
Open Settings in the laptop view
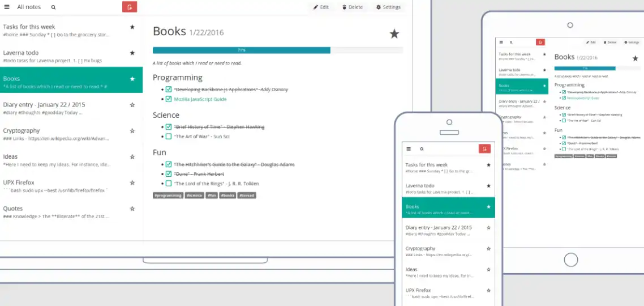point(388,7)
